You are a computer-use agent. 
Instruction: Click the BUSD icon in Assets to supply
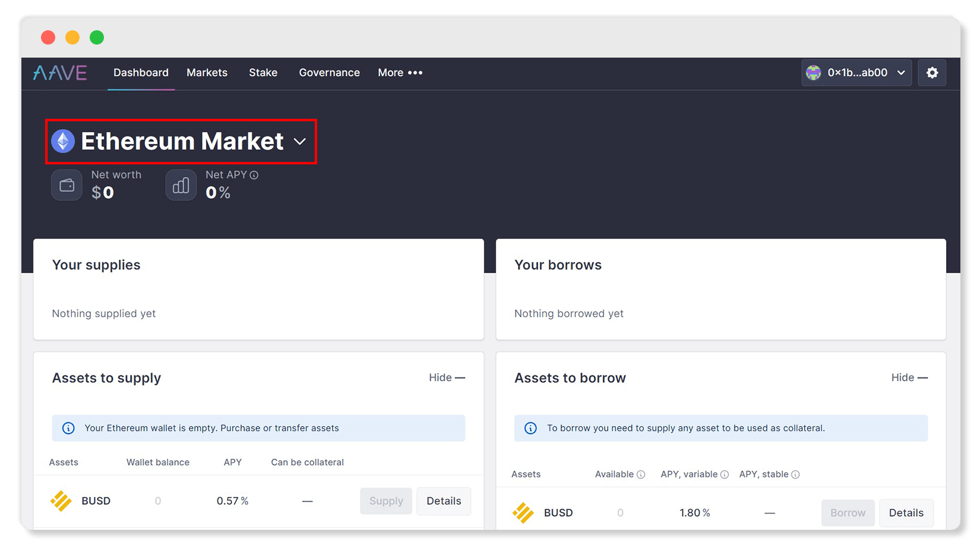click(x=61, y=501)
